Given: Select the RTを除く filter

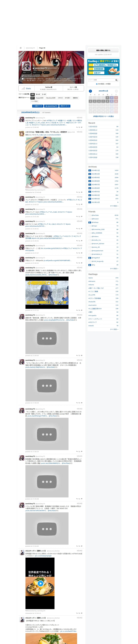Looking at the screenshot, I should pos(68,98).
